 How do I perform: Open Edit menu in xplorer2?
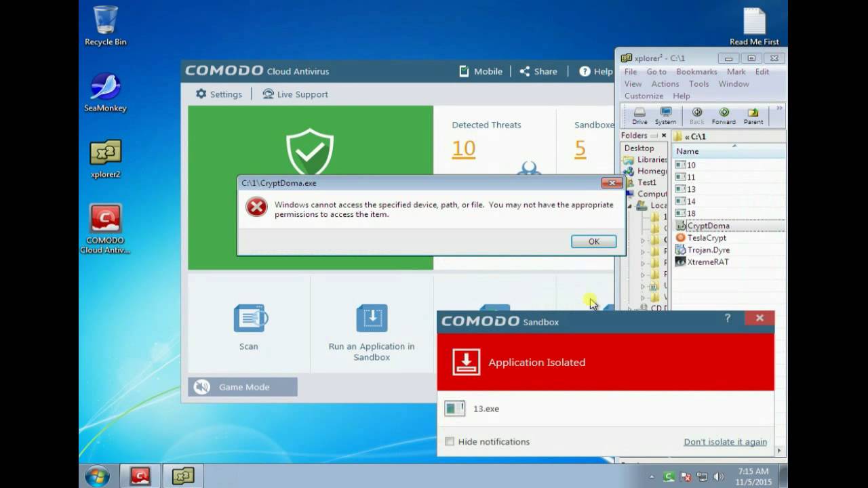pos(762,72)
